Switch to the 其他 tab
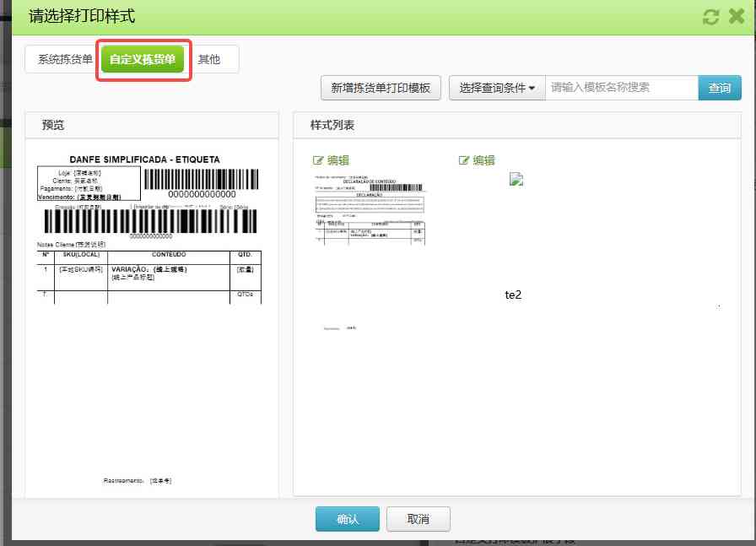This screenshot has width=756, height=546. pos(213,59)
